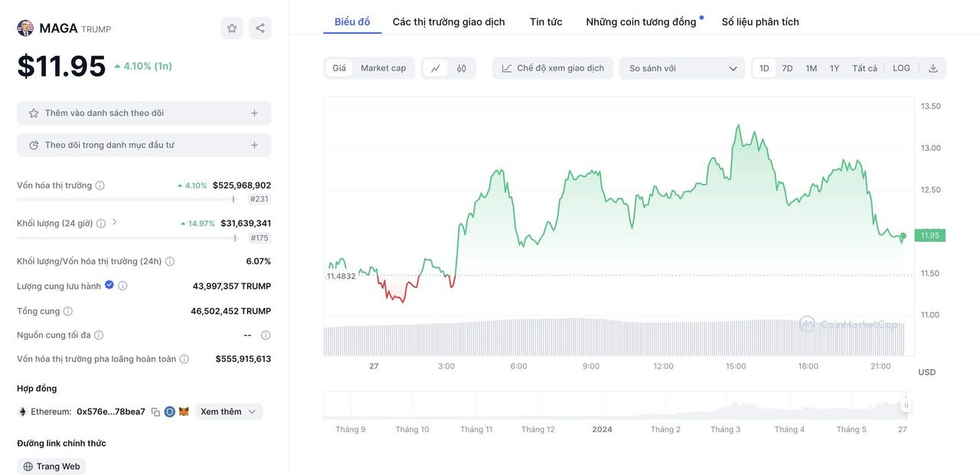Select the 1Y time range

tap(835, 68)
